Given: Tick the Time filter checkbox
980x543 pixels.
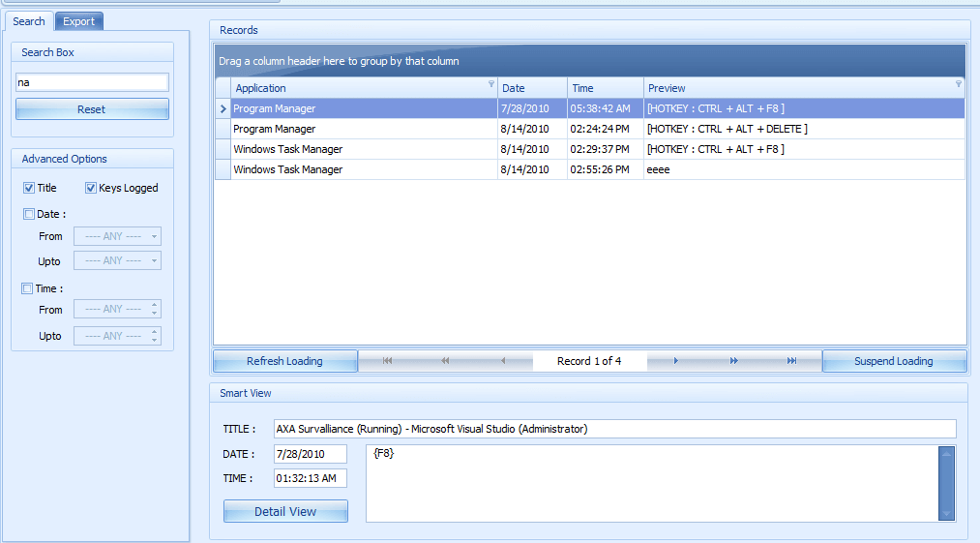Looking at the screenshot, I should click(28, 288).
